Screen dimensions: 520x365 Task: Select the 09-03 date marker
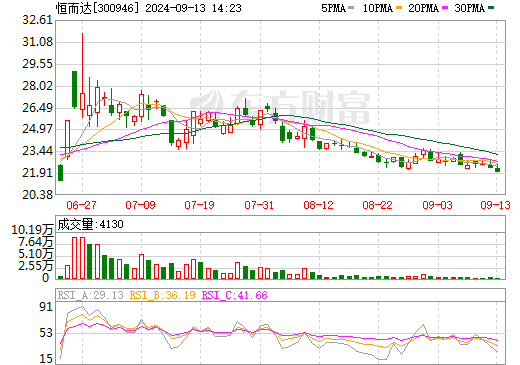pyautogui.click(x=437, y=205)
